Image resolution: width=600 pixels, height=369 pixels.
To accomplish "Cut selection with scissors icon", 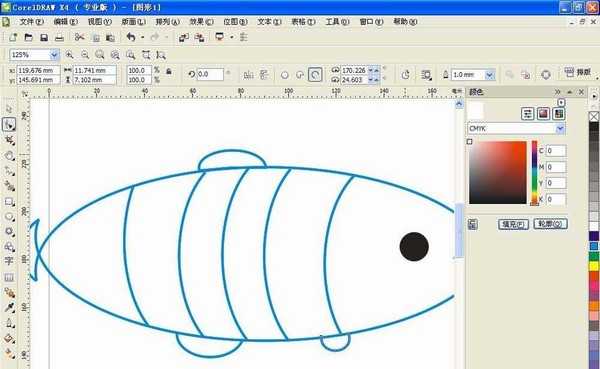I will [x=79, y=37].
